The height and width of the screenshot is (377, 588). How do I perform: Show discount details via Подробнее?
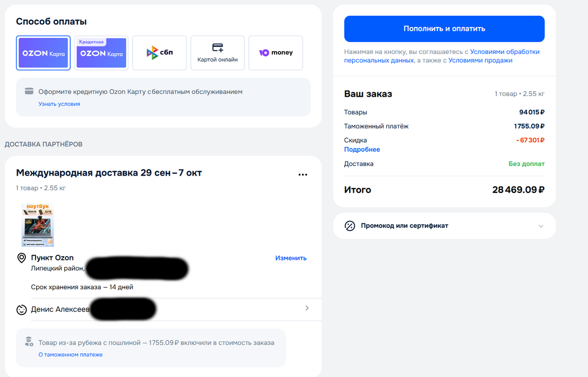coord(362,150)
